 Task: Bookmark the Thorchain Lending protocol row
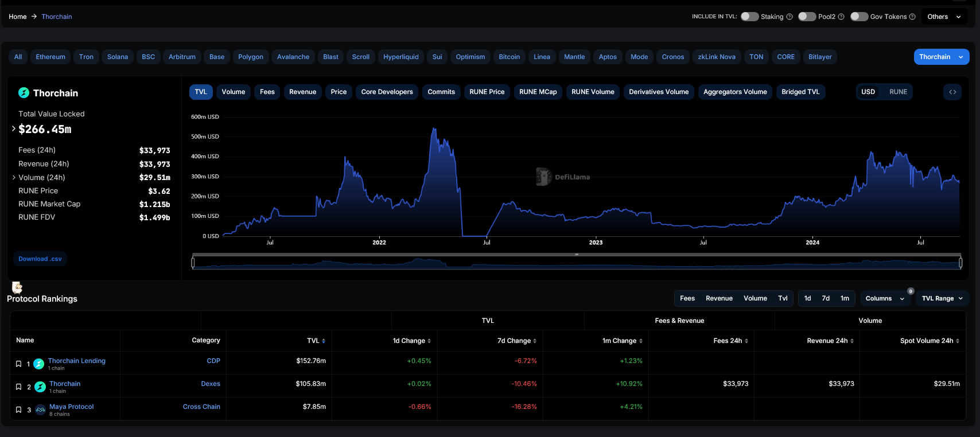18,364
